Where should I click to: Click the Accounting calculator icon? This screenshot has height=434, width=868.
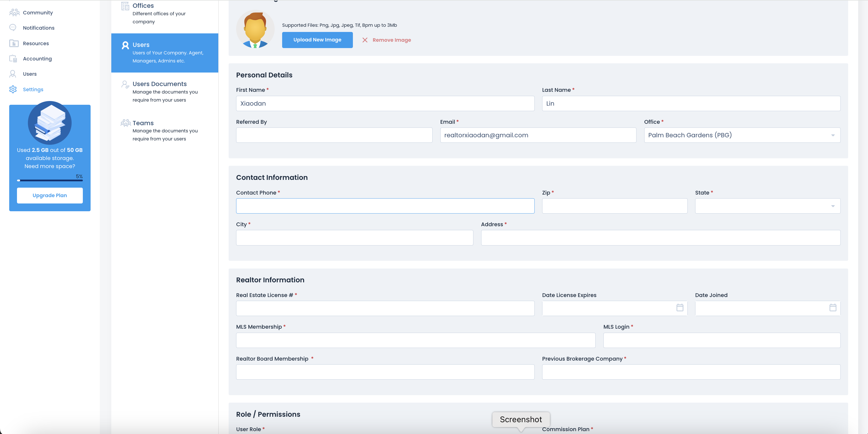pos(13,59)
